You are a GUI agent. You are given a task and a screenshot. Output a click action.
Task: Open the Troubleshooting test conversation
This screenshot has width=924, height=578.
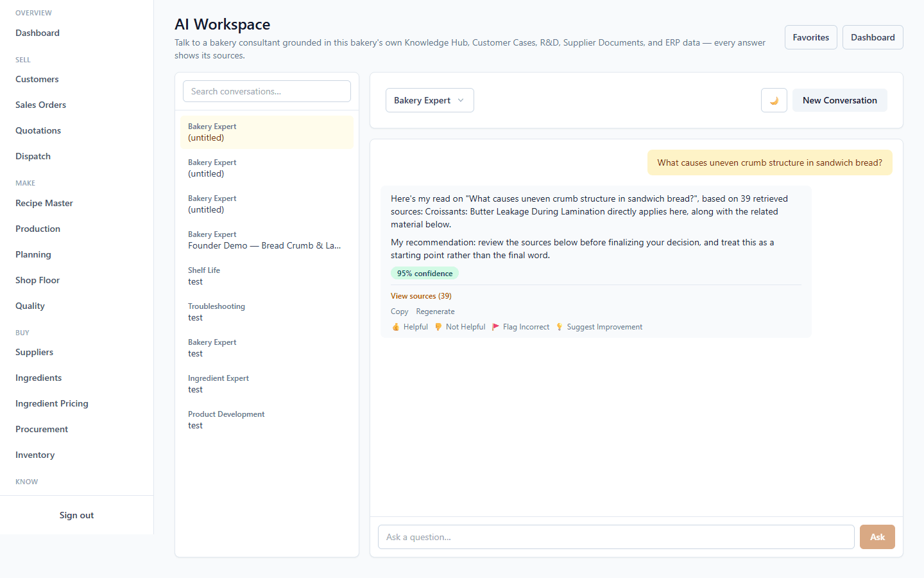[267, 311]
